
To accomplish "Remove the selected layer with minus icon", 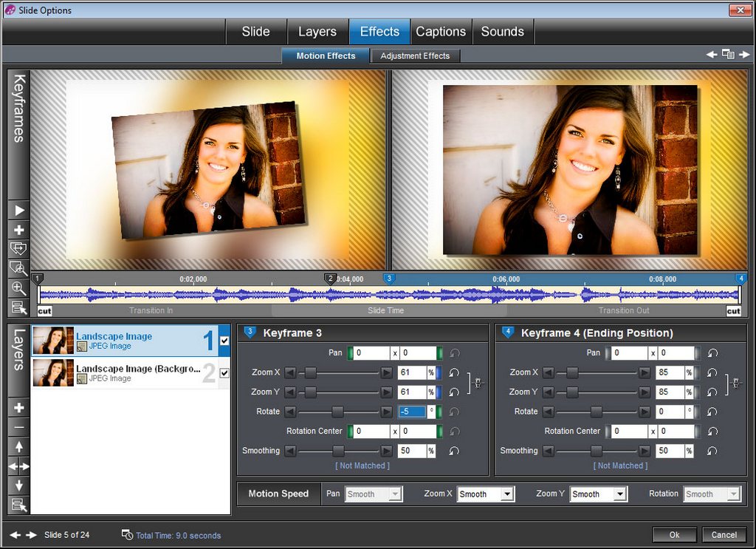I will 19,427.
